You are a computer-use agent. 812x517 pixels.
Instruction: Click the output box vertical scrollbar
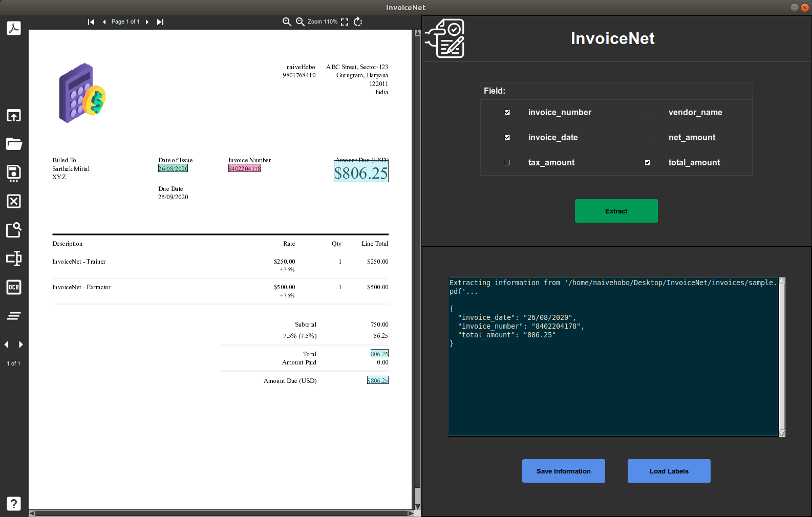[x=782, y=357]
